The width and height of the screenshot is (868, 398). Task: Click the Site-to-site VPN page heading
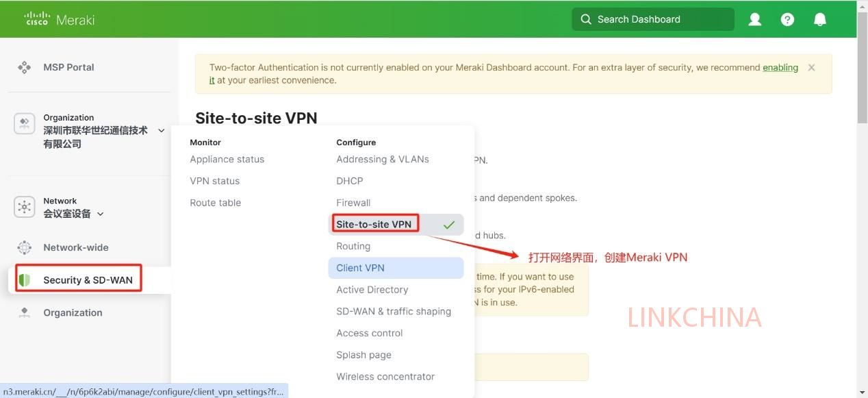click(256, 118)
